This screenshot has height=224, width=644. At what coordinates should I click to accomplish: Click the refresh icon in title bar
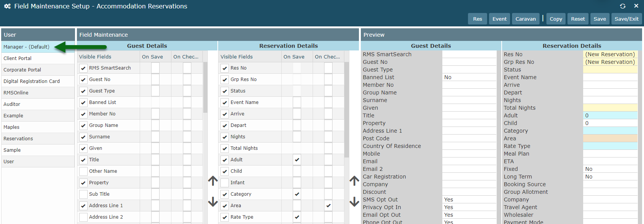pos(623,6)
